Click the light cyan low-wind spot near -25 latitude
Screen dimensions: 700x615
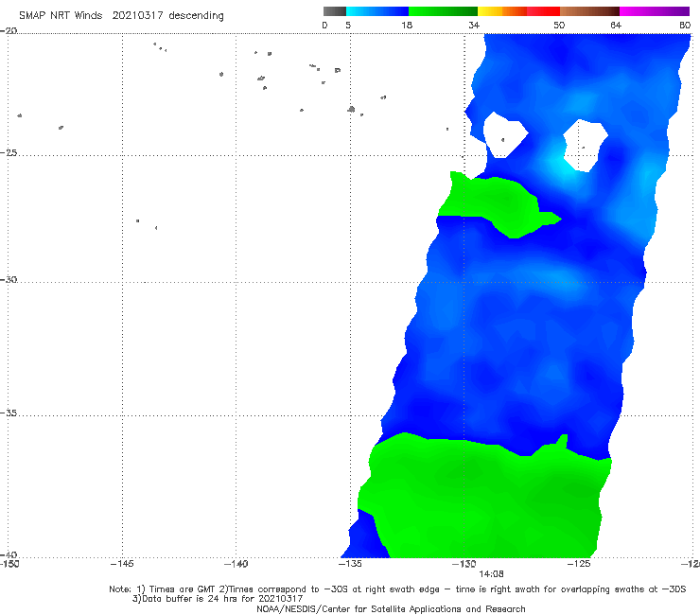tap(564, 167)
